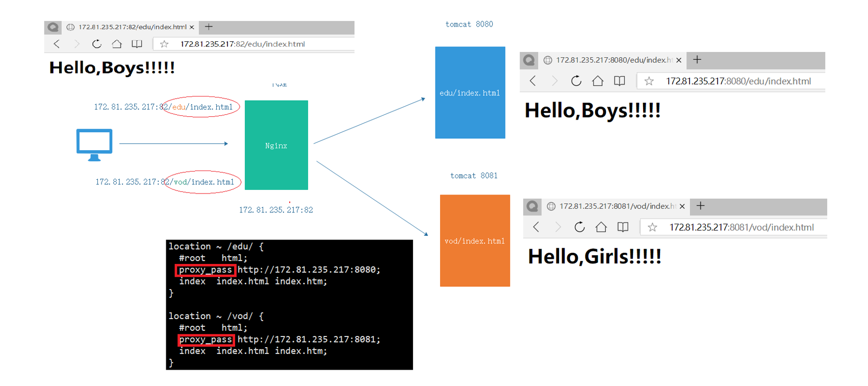Click the '172.81.235.217:82/vod/index.html' diagram label
868x386 pixels.
[x=165, y=182]
